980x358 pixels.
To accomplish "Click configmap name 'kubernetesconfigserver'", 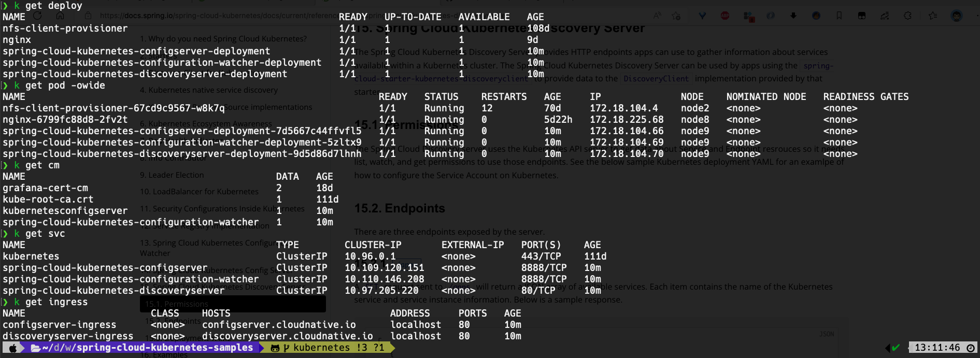I will 65,211.
